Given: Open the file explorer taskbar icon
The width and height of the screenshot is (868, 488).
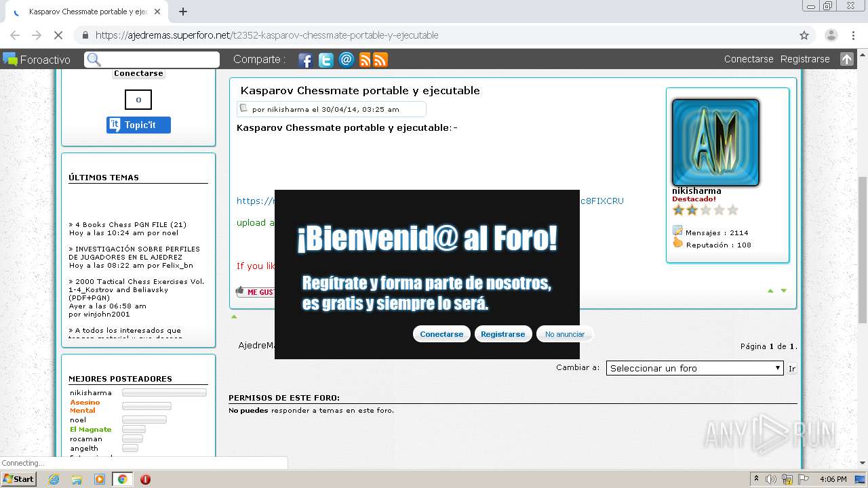Looking at the screenshot, I should (77, 479).
